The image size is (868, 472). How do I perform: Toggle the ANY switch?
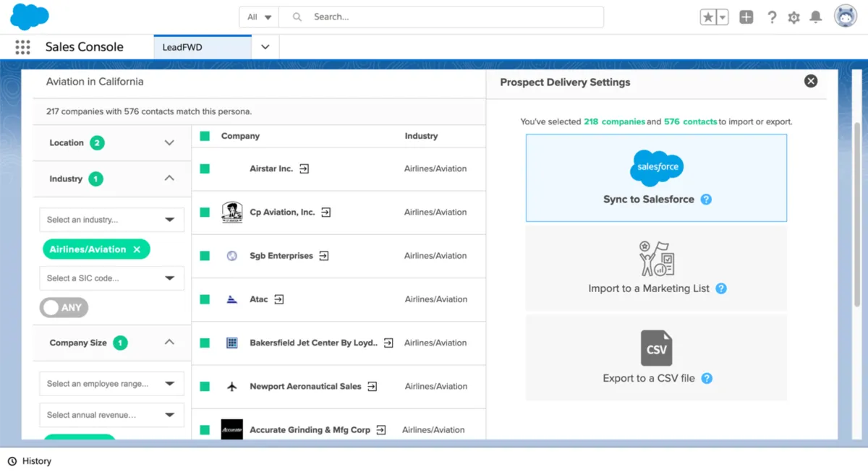tap(64, 308)
